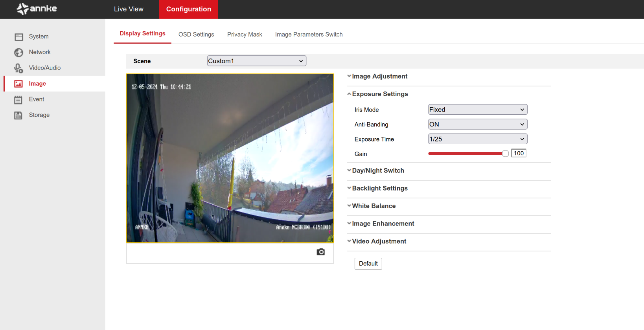Capture snapshot with the camera icon
Viewport: 644px width, 330px height.
(320, 252)
